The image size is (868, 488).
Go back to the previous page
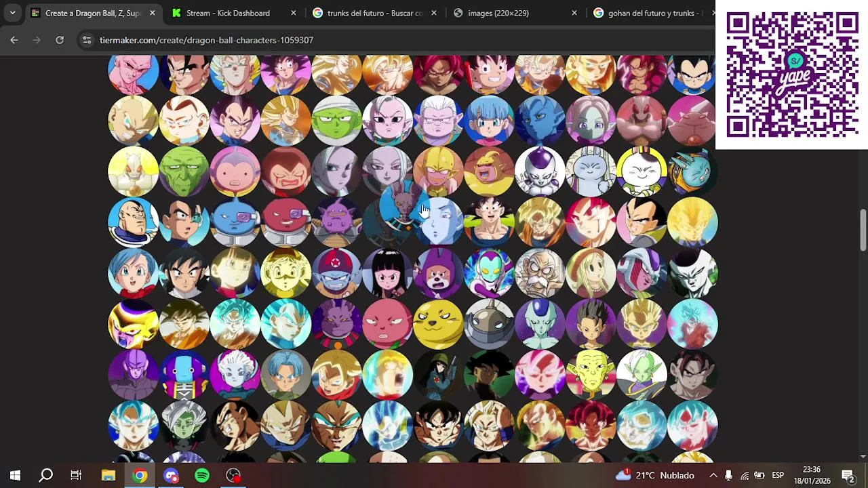click(x=14, y=40)
